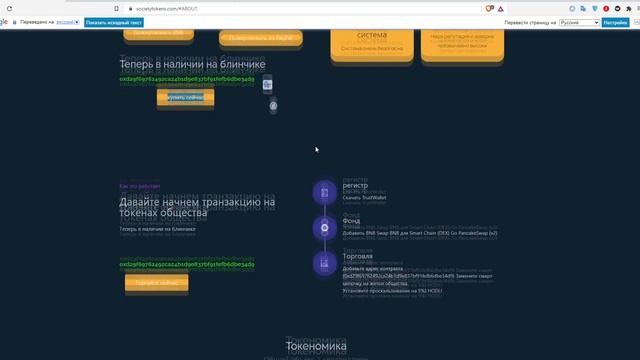Click the Теперь в наличии на блинчике heading

point(192,64)
